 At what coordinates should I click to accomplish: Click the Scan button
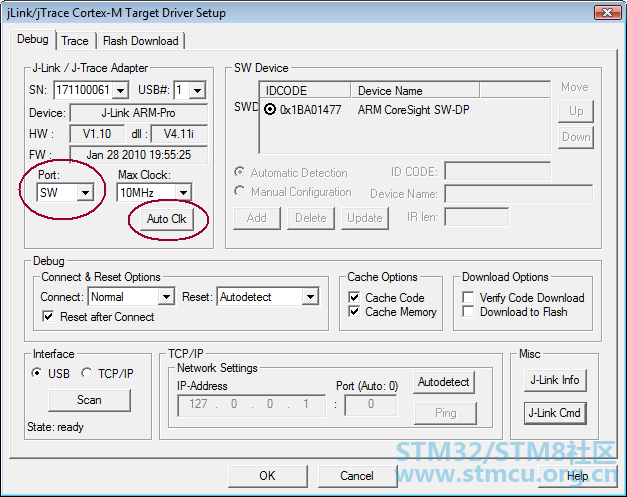[x=89, y=400]
